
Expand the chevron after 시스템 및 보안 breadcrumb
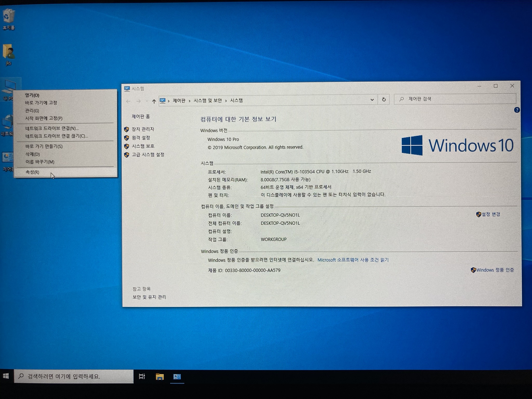click(226, 101)
